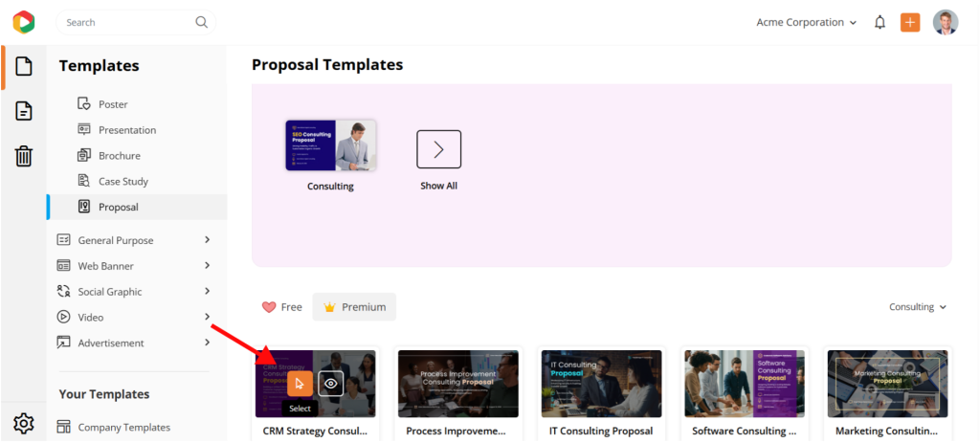
Task: Click the Proposal Templates heading
Action: [x=327, y=65]
